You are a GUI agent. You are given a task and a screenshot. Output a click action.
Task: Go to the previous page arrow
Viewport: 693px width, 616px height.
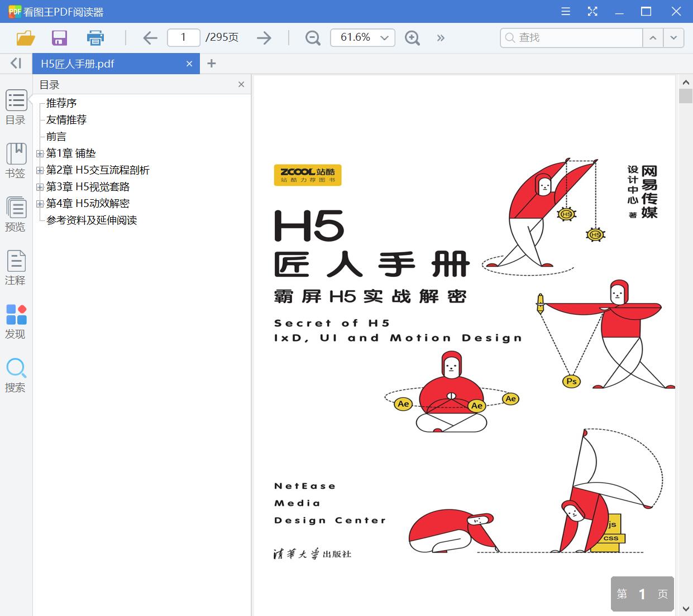[150, 38]
